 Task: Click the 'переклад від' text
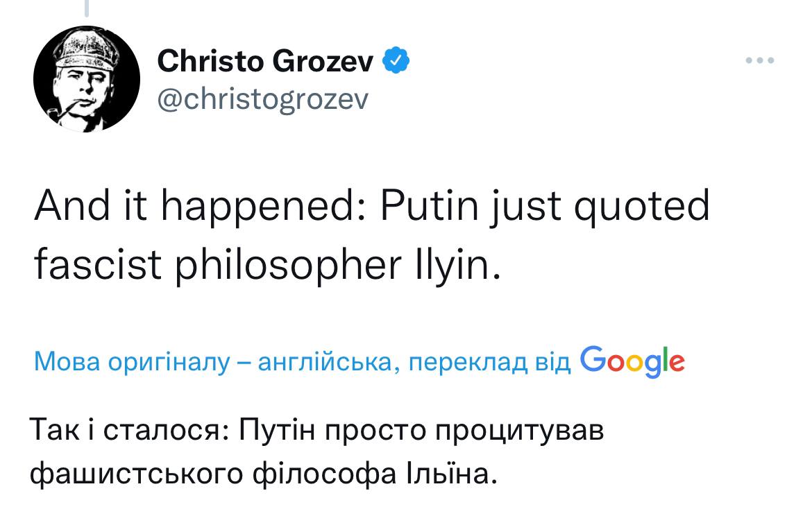485,361
